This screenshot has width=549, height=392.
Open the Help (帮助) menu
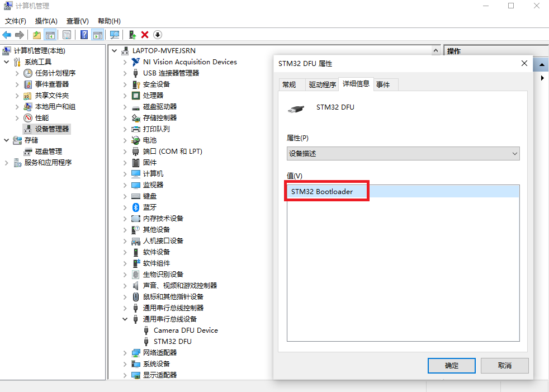point(109,21)
